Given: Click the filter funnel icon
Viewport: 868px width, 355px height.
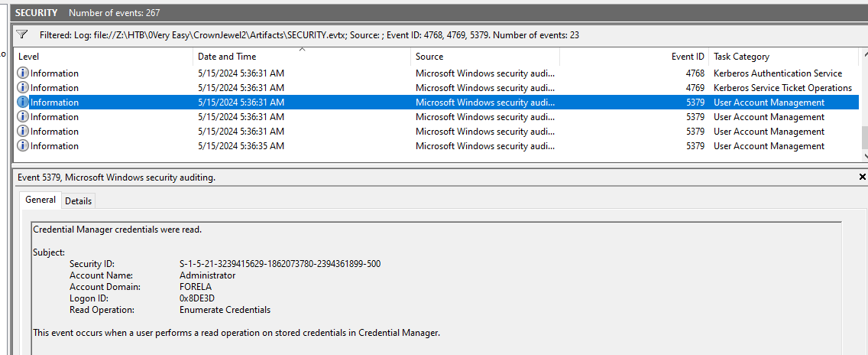Looking at the screenshot, I should (22, 34).
